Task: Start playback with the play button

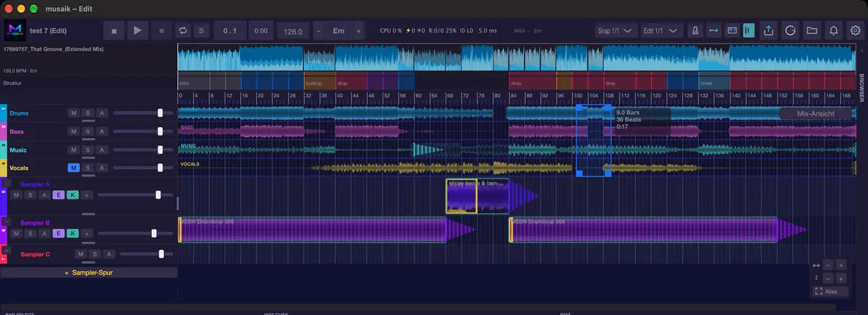Action: (137, 31)
